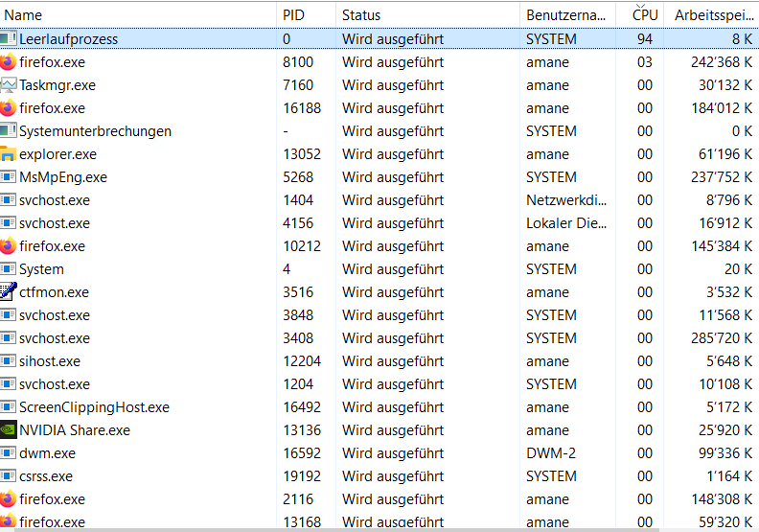Click memory value 285'720 K
The image size is (759, 532).
722,337
